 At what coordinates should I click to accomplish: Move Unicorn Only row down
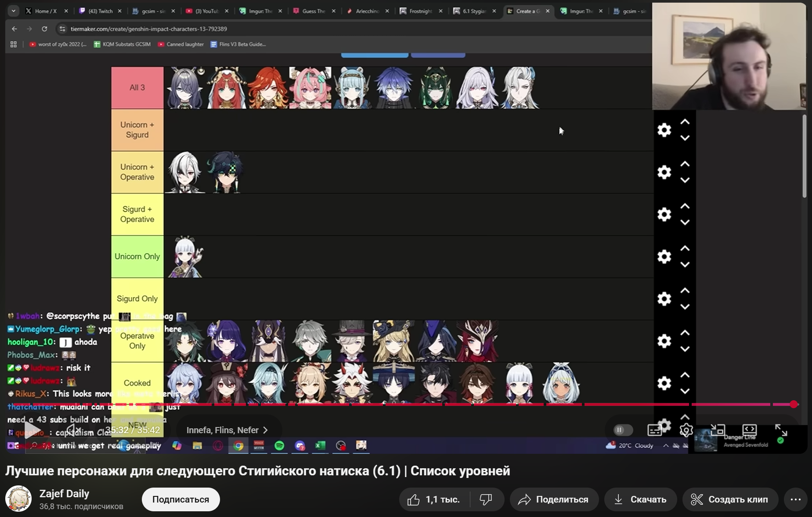click(685, 264)
